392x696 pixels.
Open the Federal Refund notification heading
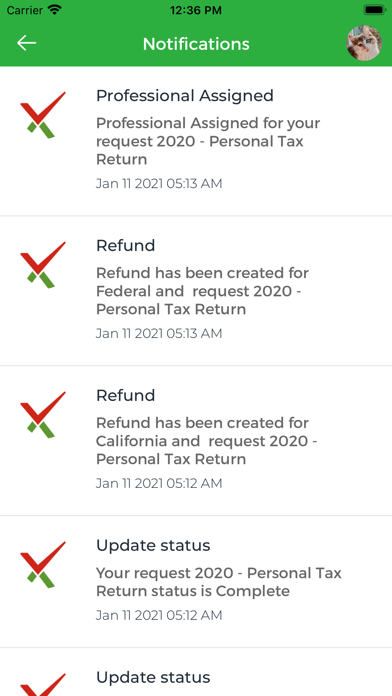[126, 245]
